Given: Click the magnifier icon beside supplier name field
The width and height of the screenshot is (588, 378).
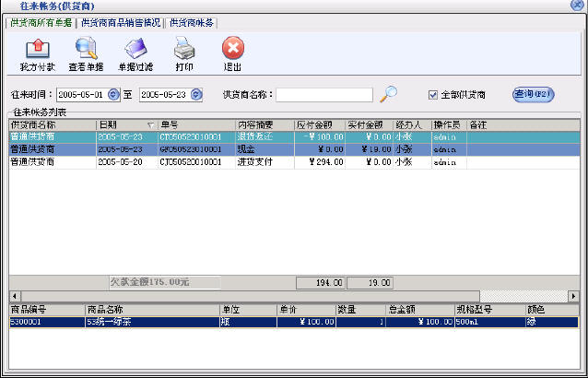Looking at the screenshot, I should pyautogui.click(x=389, y=93).
